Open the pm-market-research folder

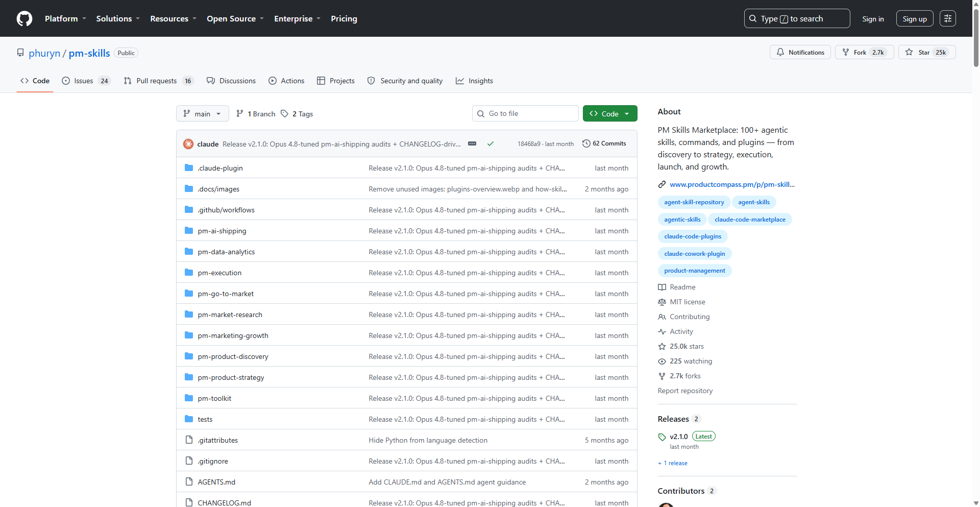[230, 315]
